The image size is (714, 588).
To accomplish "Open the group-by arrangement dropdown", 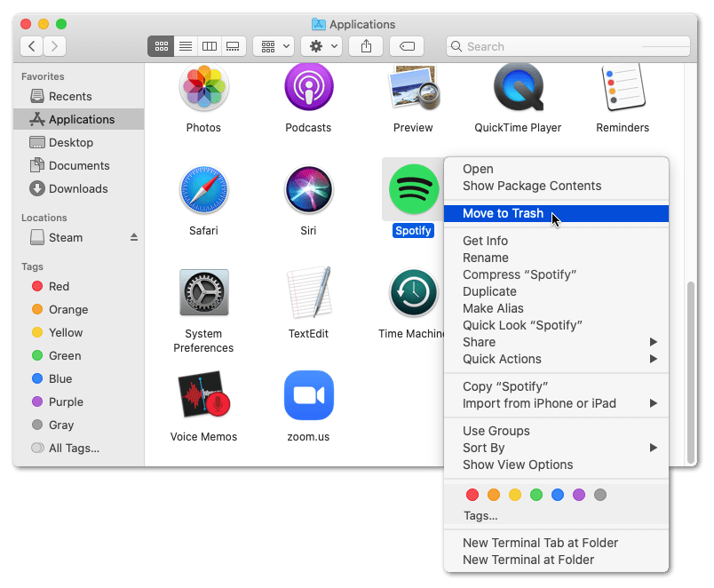I will pyautogui.click(x=274, y=46).
